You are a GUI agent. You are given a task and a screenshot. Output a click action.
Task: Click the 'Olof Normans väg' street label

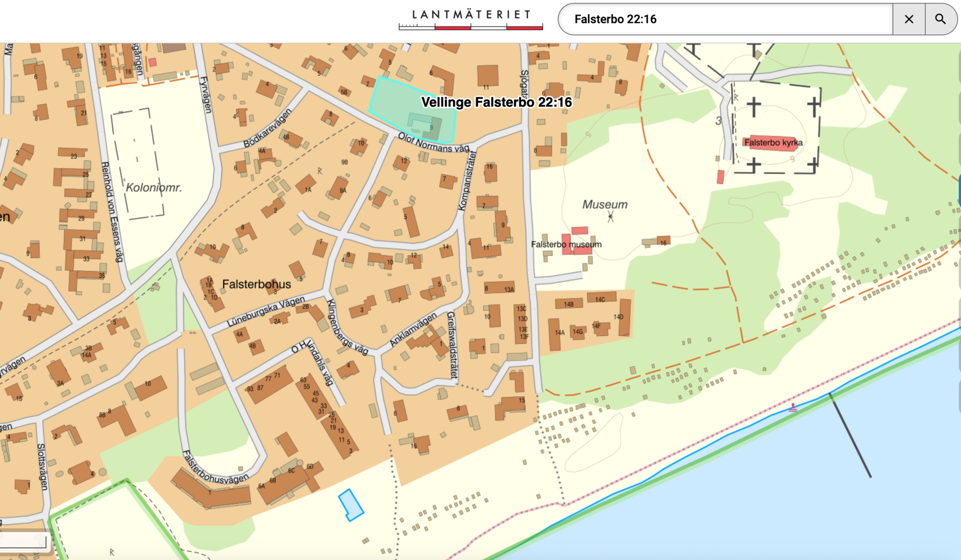tap(434, 143)
